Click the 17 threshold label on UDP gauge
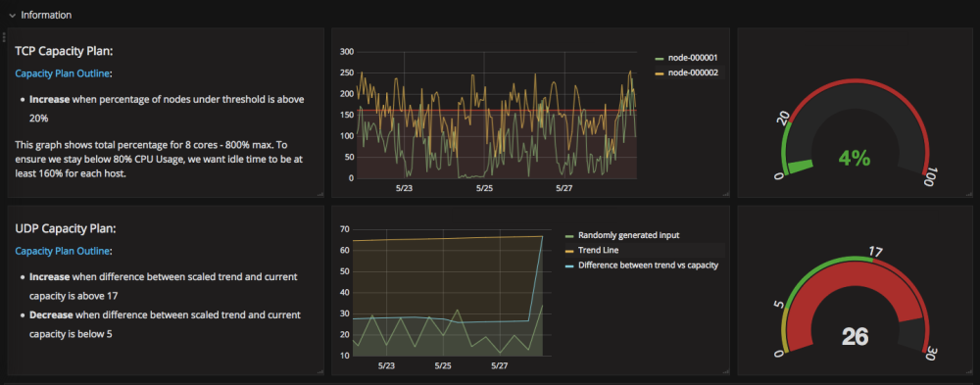Viewport: 980px width, 385px height. [x=875, y=252]
